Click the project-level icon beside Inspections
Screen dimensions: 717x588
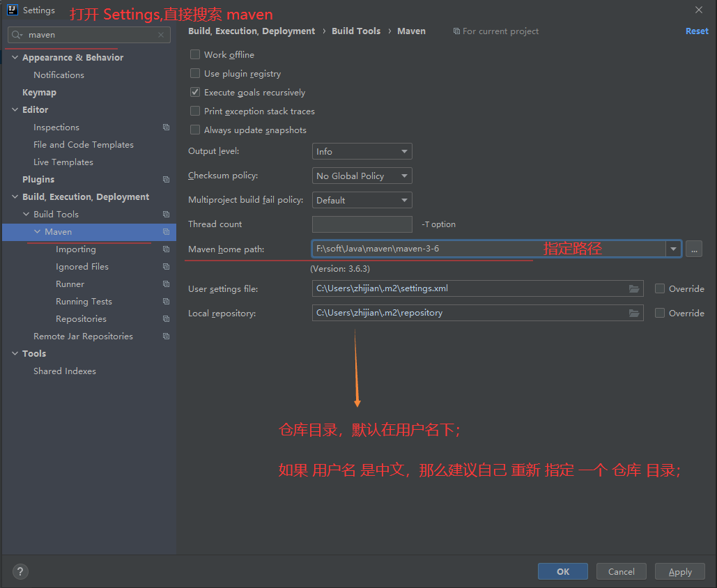(x=166, y=127)
